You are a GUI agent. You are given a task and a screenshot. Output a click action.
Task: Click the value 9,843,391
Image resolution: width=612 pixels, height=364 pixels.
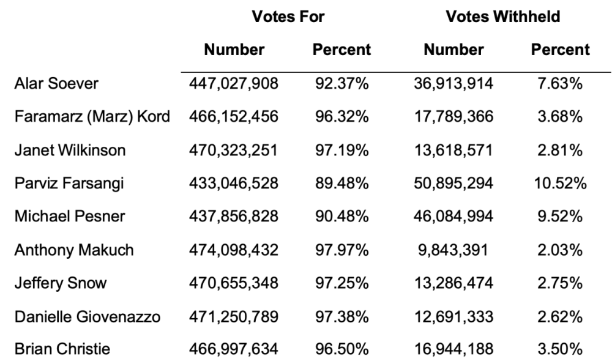tap(453, 250)
